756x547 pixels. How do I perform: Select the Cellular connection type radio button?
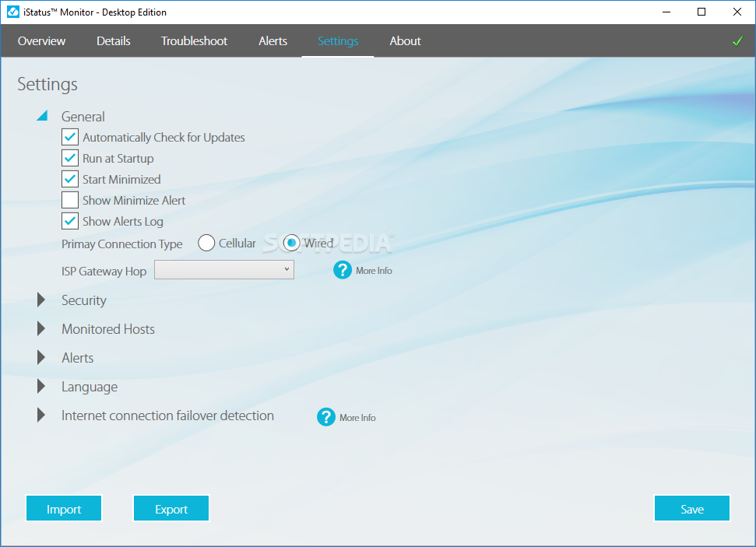[x=206, y=243]
